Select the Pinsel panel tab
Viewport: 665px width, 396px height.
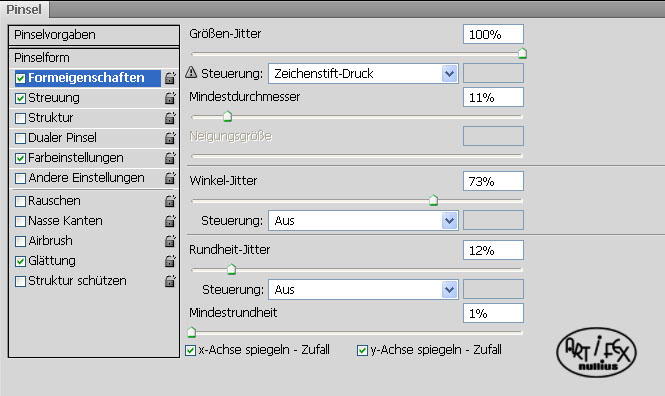coord(24,9)
